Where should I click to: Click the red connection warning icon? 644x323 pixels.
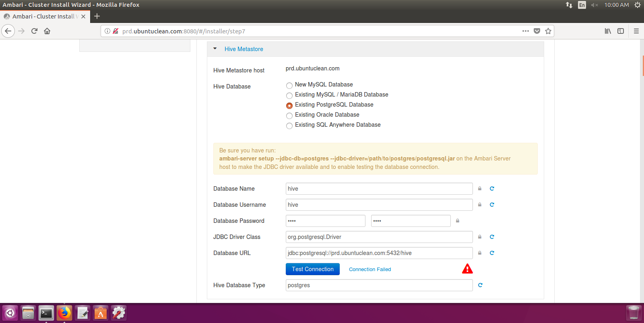467,269
